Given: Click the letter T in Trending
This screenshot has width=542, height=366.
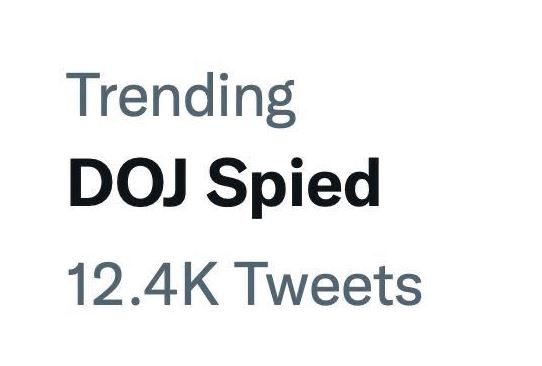Looking at the screenshot, I should tap(83, 94).
